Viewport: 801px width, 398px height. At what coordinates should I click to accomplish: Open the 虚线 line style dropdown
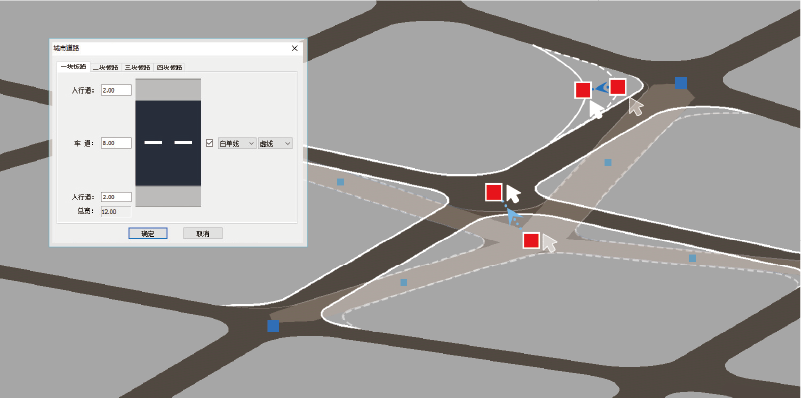point(275,144)
